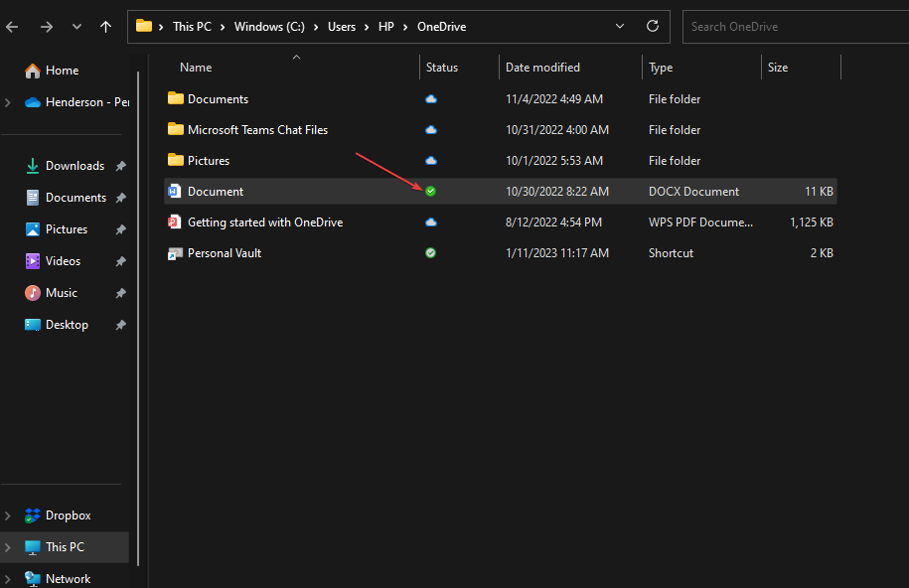Click the green synced status icon for Document
This screenshot has width=909, height=588.
coord(430,192)
